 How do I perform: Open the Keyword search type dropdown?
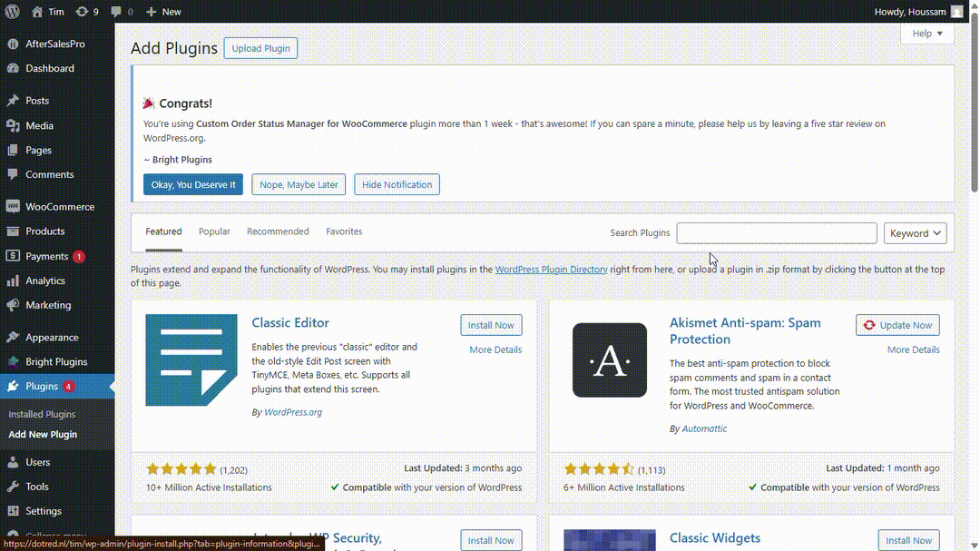tap(915, 233)
